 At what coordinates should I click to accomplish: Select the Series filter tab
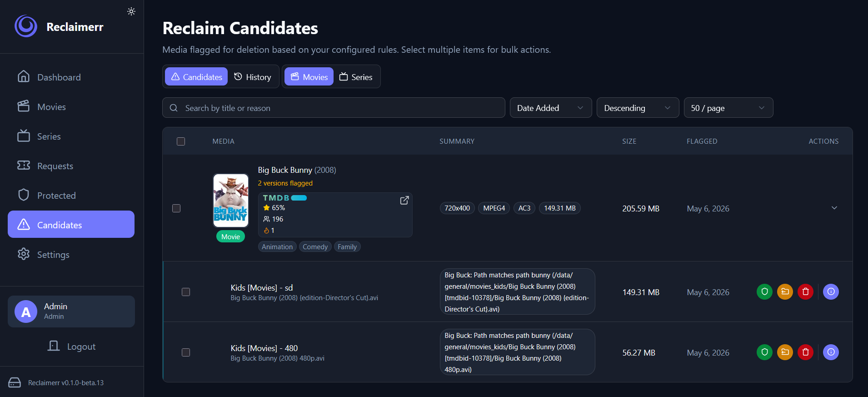pyautogui.click(x=356, y=77)
